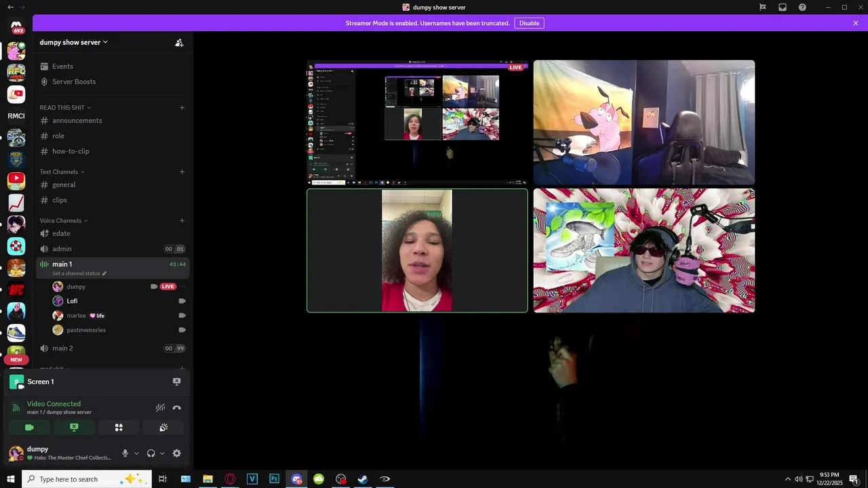Open Photoshop from the taskbar
The width and height of the screenshot is (868, 488).
(x=274, y=479)
